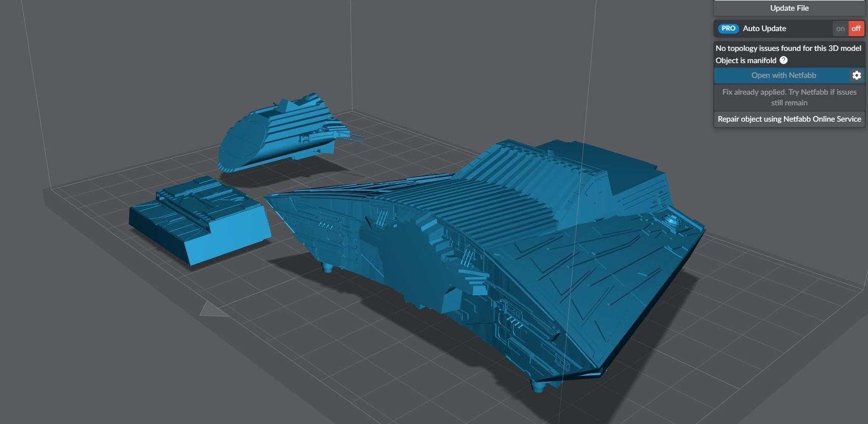Click the Update File button
Image resolution: width=868 pixels, height=424 pixels.
pos(789,8)
